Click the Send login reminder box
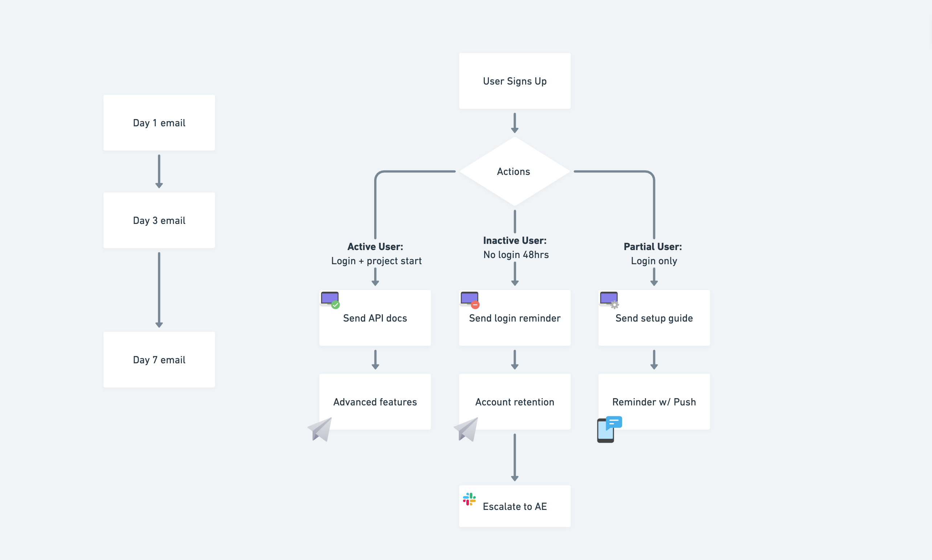Viewport: 932px width, 560px height. (x=515, y=318)
